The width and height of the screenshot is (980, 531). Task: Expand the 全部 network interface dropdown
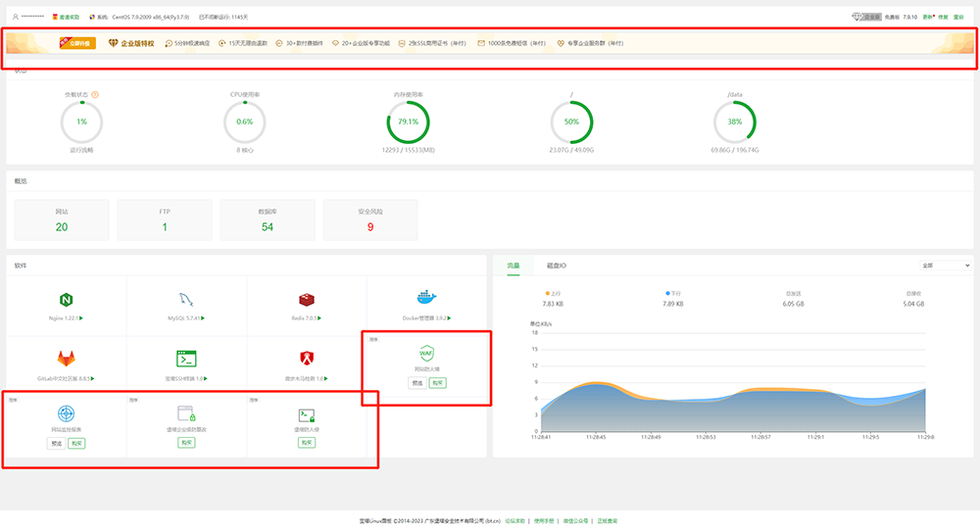click(x=944, y=265)
